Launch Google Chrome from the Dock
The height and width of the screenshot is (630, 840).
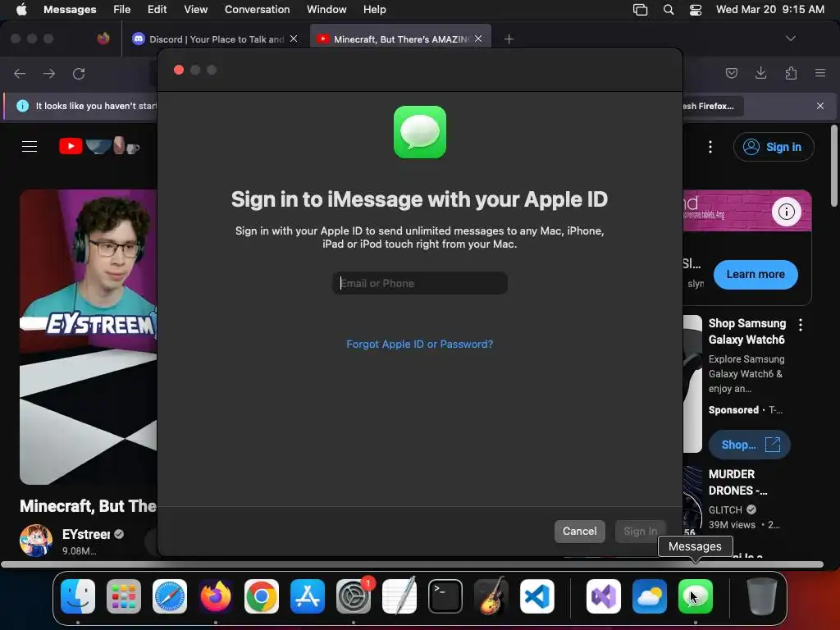tap(262, 596)
